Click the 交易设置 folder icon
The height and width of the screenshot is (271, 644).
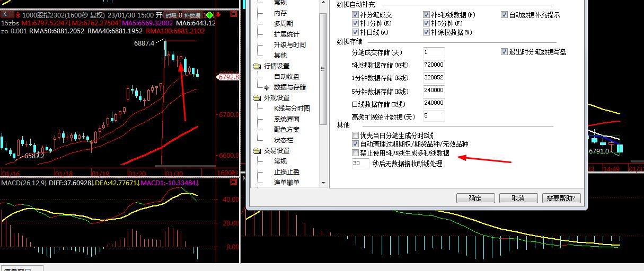(x=257, y=151)
